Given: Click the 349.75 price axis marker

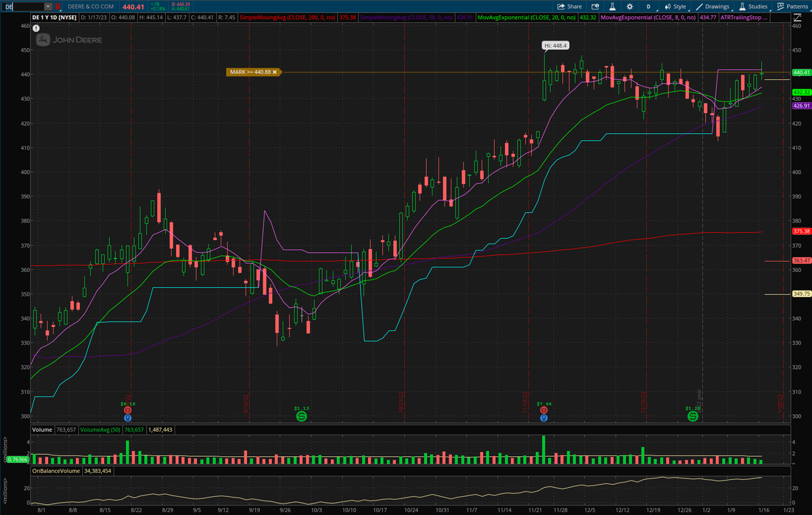Looking at the screenshot, I should point(801,294).
